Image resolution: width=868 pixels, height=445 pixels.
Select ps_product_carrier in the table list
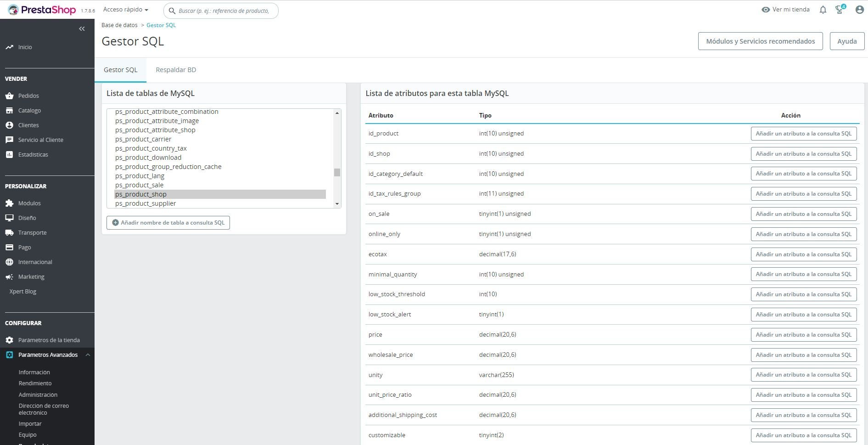tap(220, 139)
